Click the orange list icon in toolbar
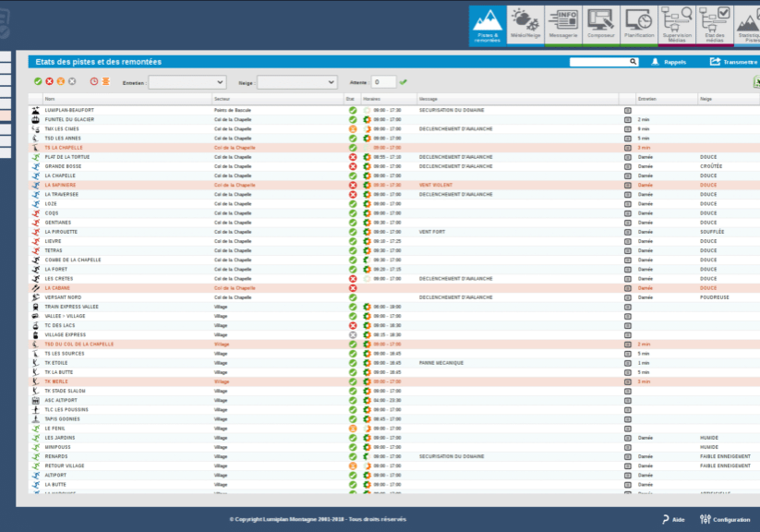 [x=105, y=81]
